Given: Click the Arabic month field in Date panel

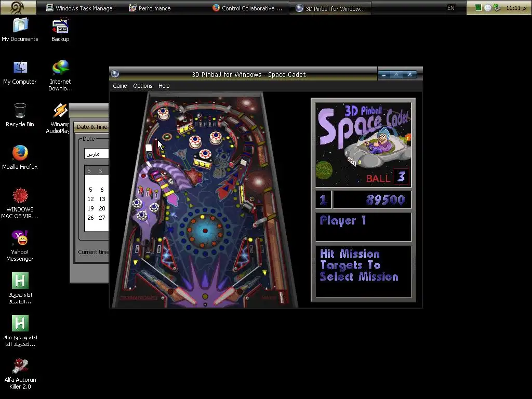Looking at the screenshot, I should coord(96,154).
